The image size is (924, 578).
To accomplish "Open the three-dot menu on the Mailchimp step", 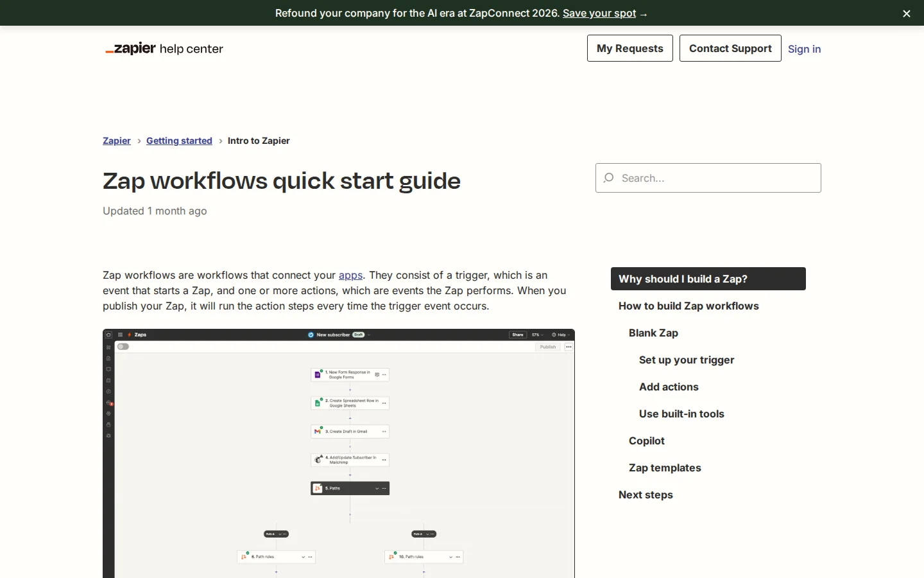I will coord(384,460).
